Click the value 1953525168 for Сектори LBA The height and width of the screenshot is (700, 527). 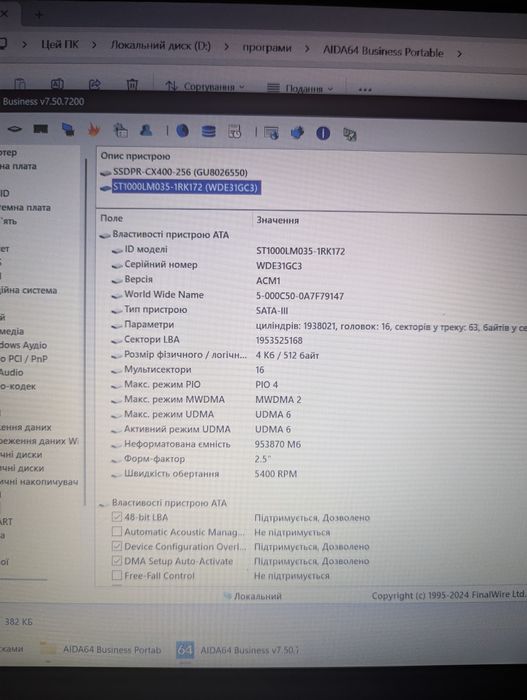tap(279, 340)
